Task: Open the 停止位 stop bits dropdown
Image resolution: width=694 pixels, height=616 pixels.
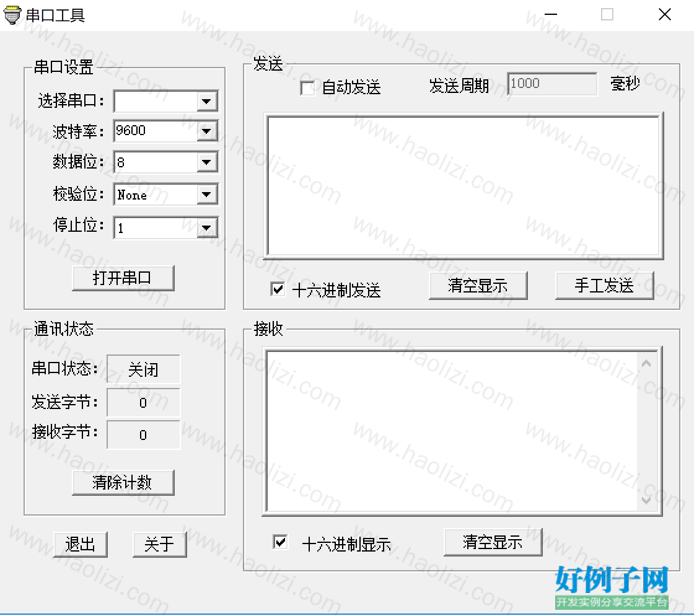Action: (206, 227)
